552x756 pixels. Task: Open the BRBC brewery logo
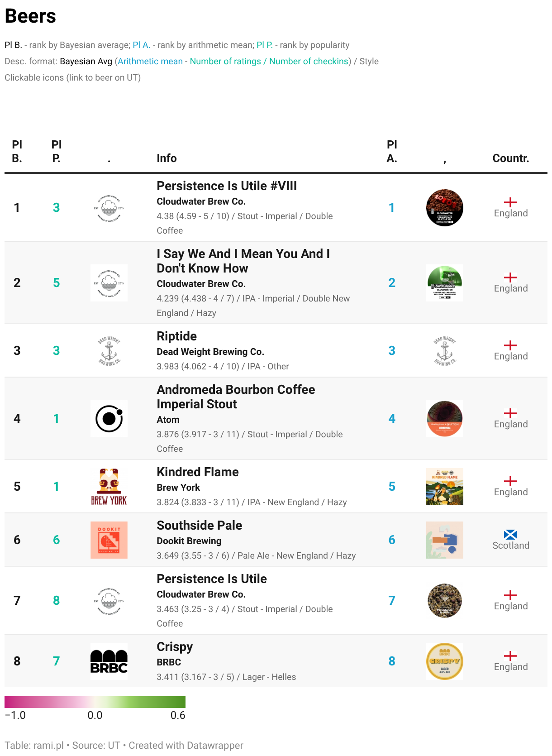pos(109,661)
